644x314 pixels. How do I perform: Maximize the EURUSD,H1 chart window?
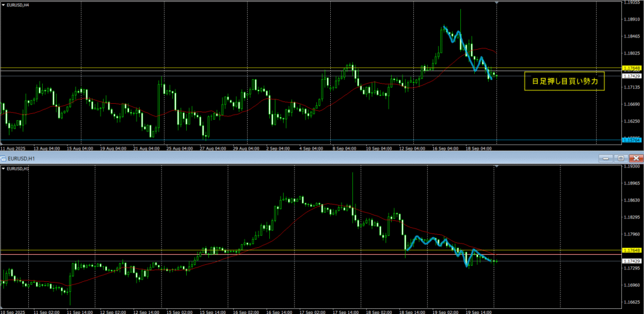[620, 158]
